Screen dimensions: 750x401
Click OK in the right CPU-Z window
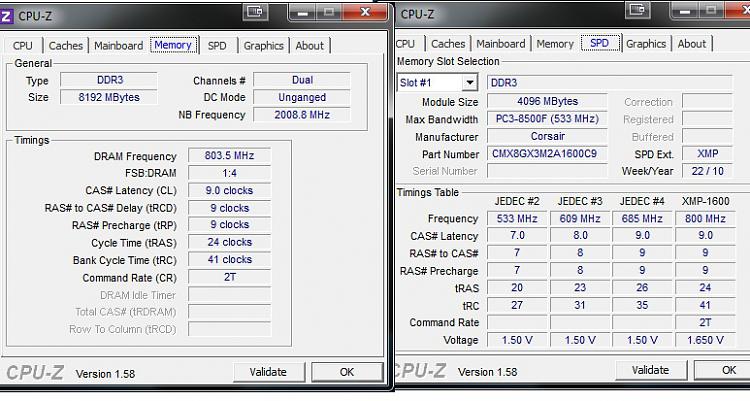pos(724,370)
